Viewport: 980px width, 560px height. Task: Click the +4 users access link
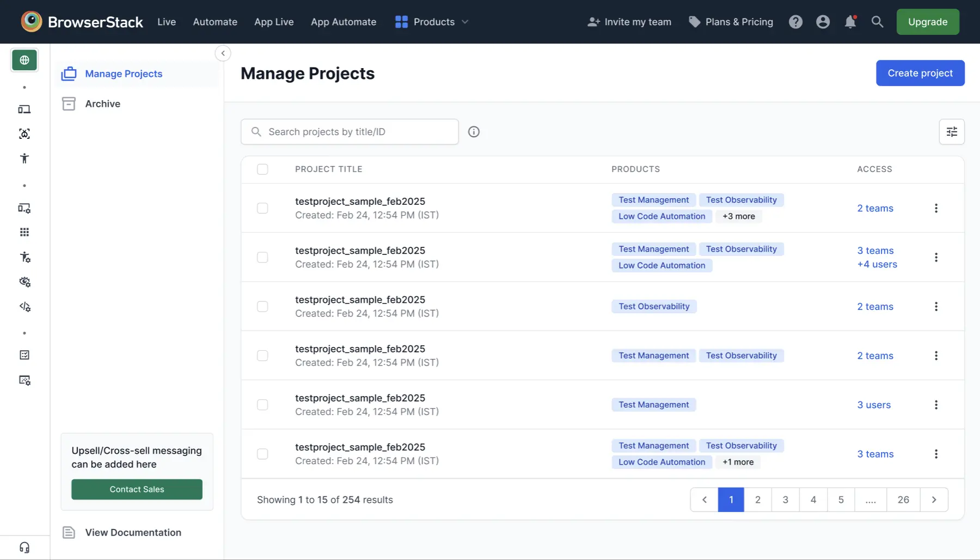point(877,264)
